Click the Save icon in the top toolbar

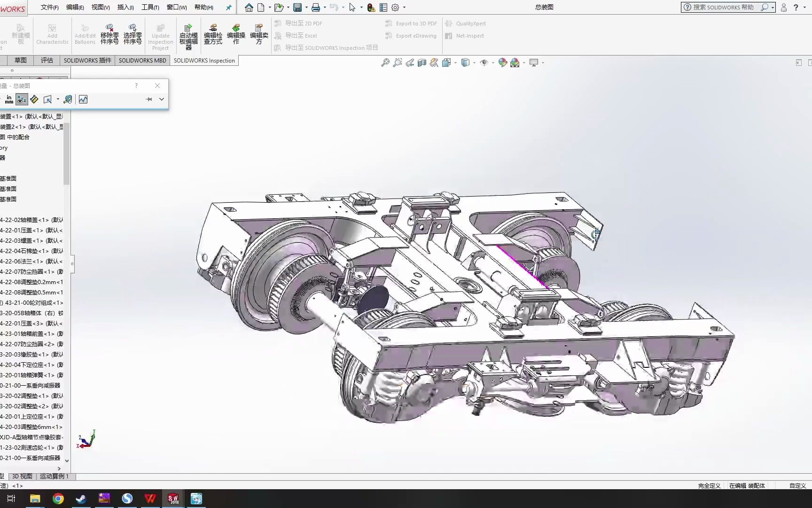(297, 8)
